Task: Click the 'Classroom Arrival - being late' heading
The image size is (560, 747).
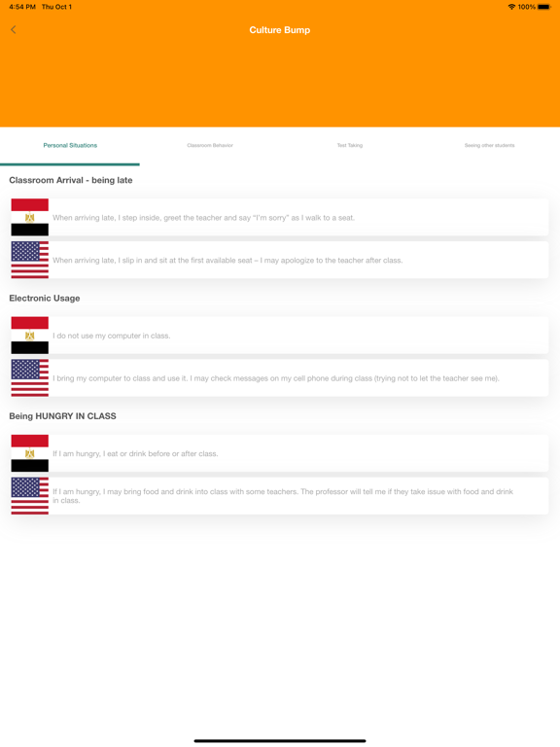Action: pos(70,180)
